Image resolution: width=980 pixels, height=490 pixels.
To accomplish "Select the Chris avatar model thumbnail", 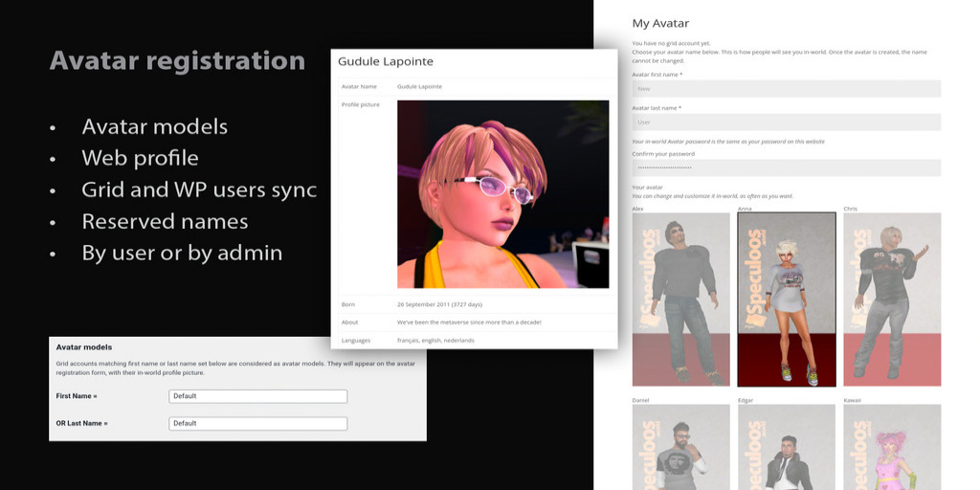I will (892, 300).
